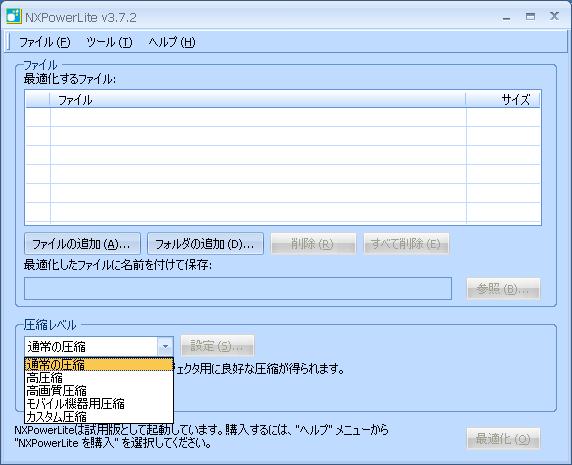
Task: Close the NXPowerLite window
Action: tap(554, 16)
